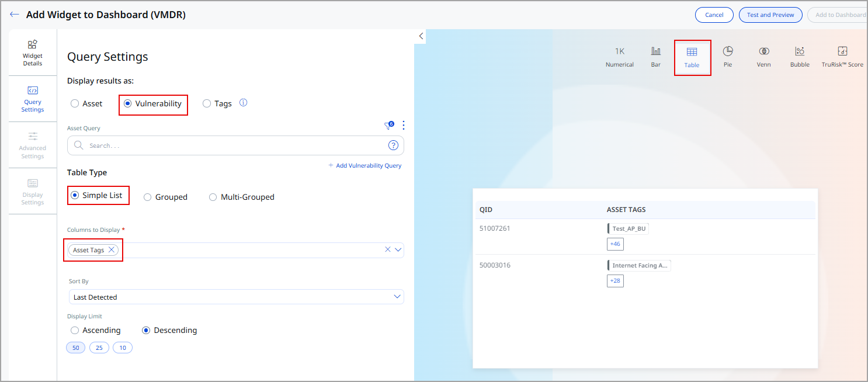Expand the +46 more tags badge

pos(615,244)
